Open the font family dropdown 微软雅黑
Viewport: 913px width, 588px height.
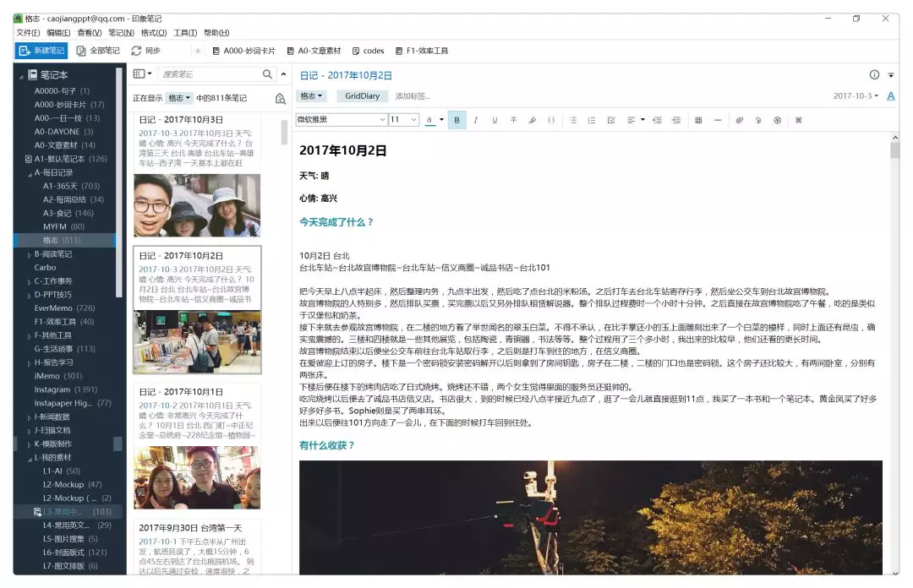coord(341,120)
